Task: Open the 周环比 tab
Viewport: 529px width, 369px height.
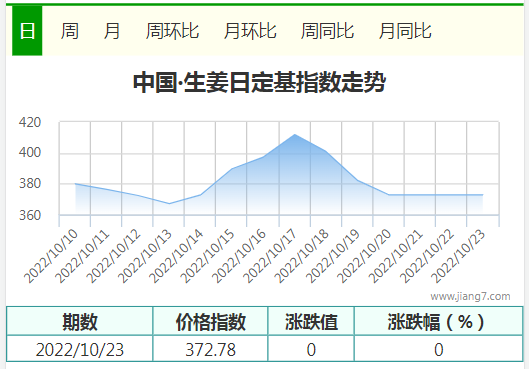Action: tap(172, 31)
